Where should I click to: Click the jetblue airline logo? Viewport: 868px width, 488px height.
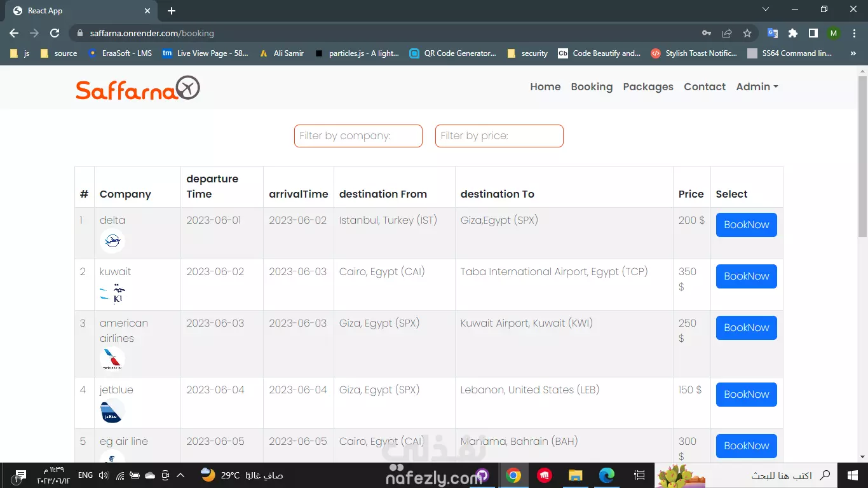coord(112,410)
